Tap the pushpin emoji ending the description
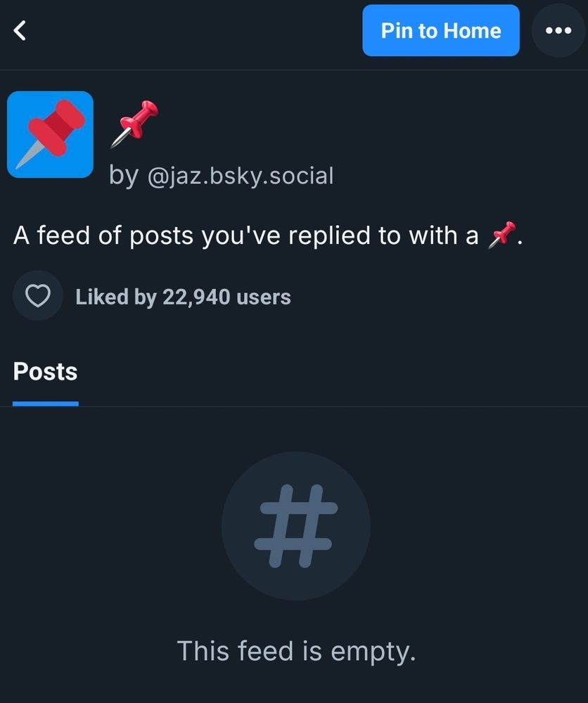Image resolution: width=588 pixels, height=703 pixels. click(x=502, y=235)
